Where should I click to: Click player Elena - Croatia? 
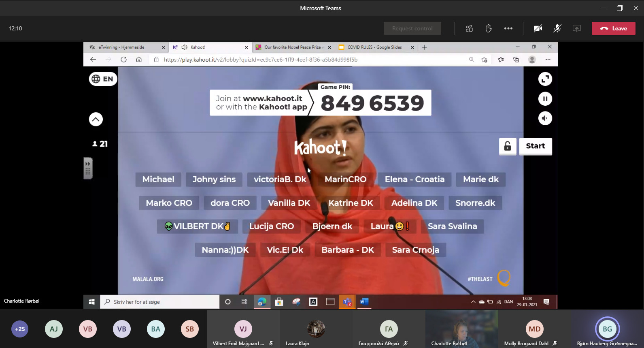(414, 179)
